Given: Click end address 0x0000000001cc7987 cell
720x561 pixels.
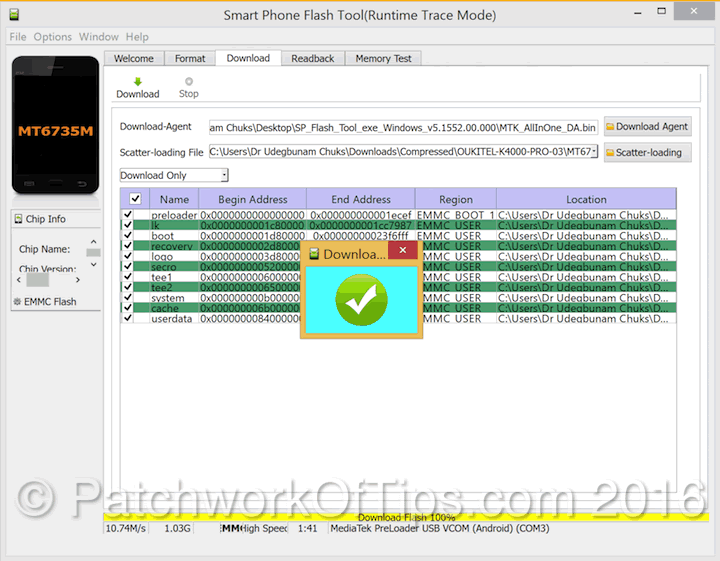Looking at the screenshot, I should pos(360,225).
